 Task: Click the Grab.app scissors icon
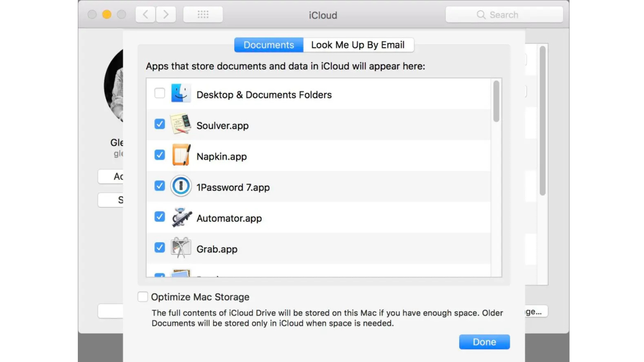click(x=181, y=248)
